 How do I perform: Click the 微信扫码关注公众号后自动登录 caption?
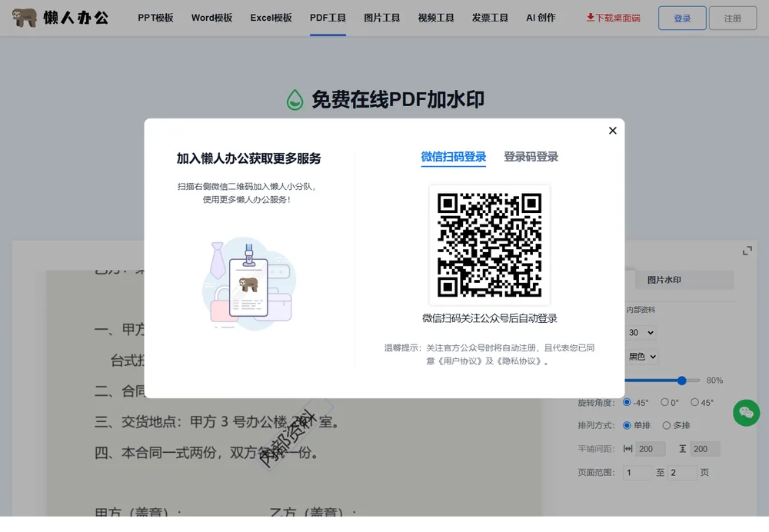[x=489, y=318]
